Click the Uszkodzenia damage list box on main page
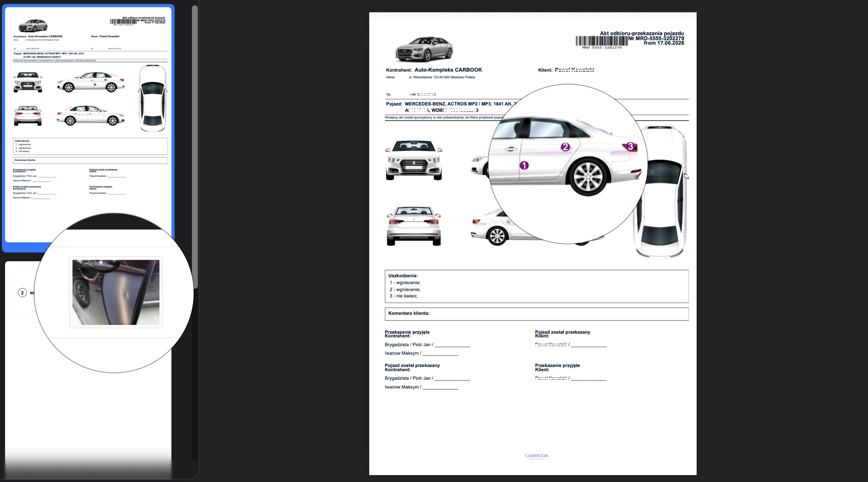Image resolution: width=868 pixels, height=482 pixels. 537,286
